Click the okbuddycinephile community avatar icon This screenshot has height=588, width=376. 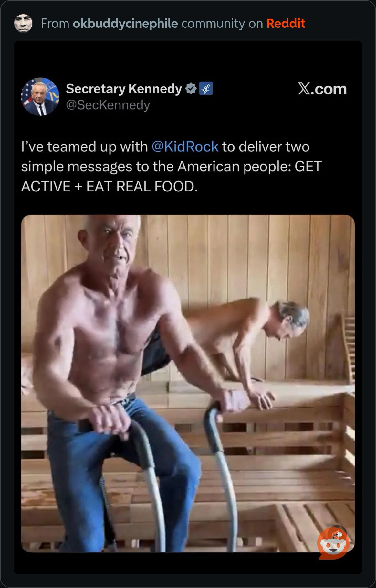coord(23,23)
